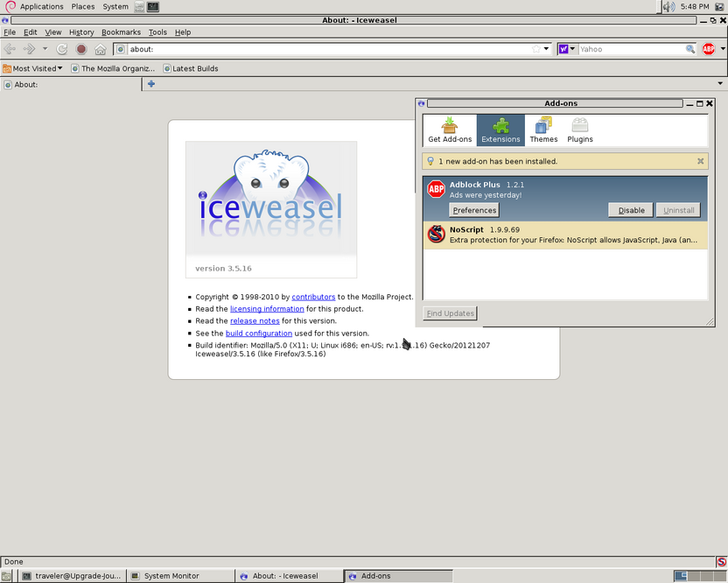Open the build configuration link
The width and height of the screenshot is (728, 583).
[x=259, y=333]
